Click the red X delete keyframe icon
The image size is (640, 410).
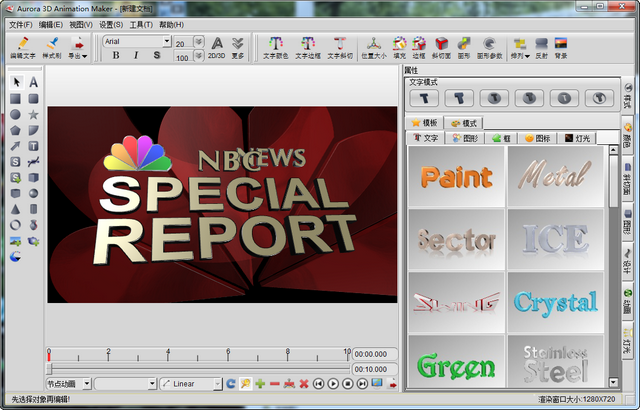(304, 383)
